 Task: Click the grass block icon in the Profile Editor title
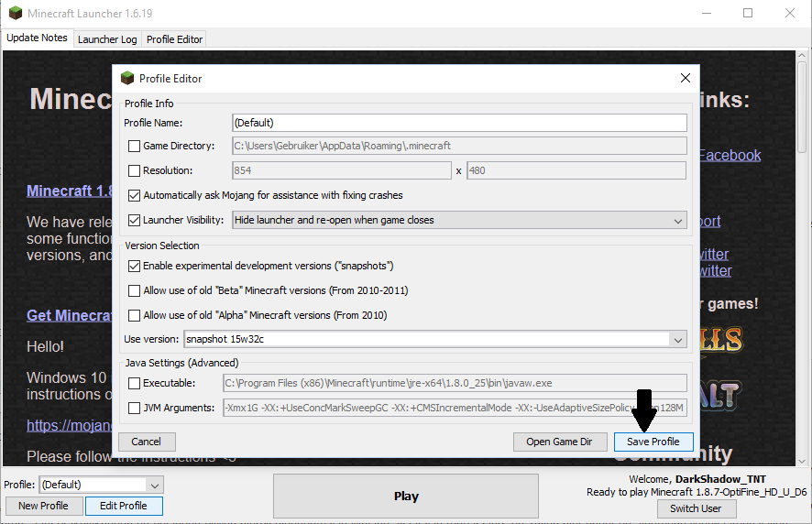point(127,78)
